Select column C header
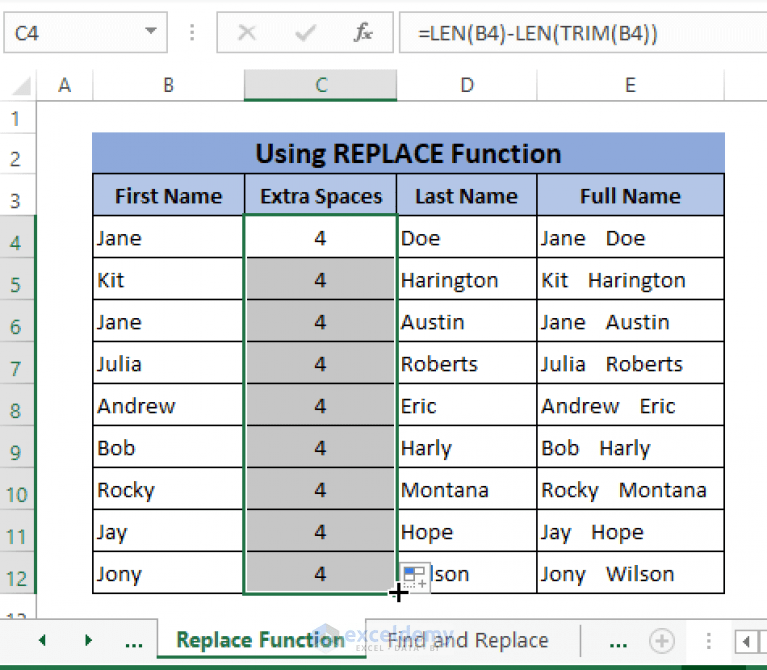The width and height of the screenshot is (767, 670). (321, 85)
